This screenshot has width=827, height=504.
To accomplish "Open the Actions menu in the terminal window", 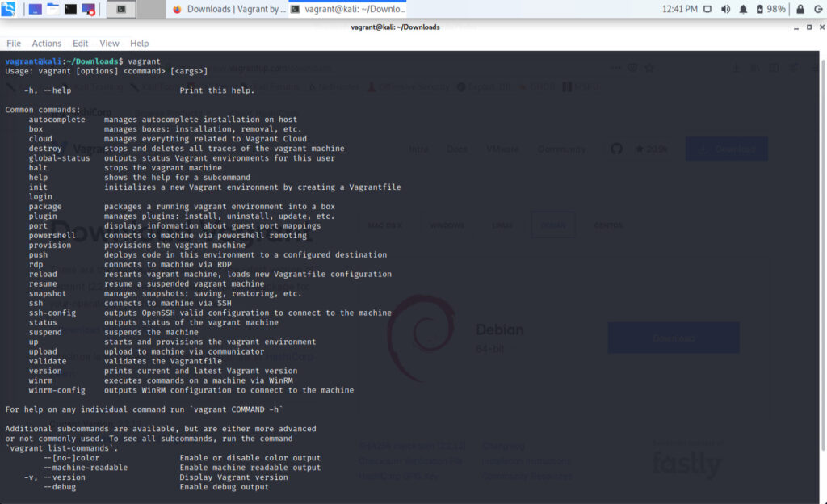I will [x=46, y=43].
